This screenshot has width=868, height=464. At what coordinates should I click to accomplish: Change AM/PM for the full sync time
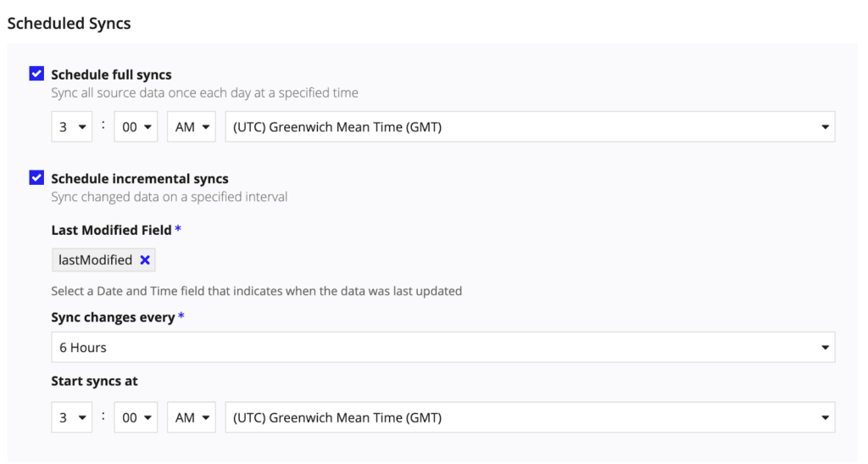[192, 127]
